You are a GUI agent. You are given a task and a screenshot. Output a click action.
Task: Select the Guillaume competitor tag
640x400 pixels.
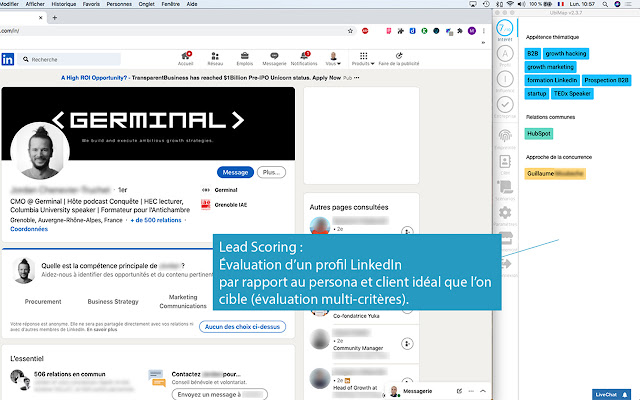pyautogui.click(x=555, y=173)
